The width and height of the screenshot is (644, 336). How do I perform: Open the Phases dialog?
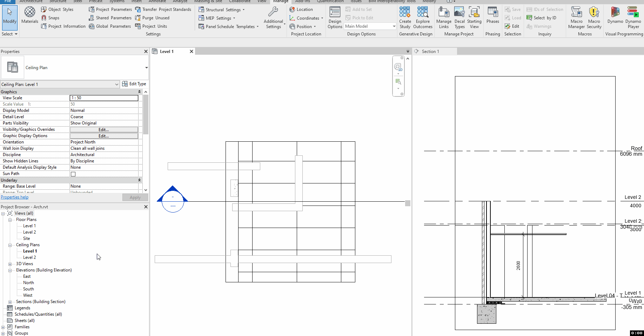point(492,16)
